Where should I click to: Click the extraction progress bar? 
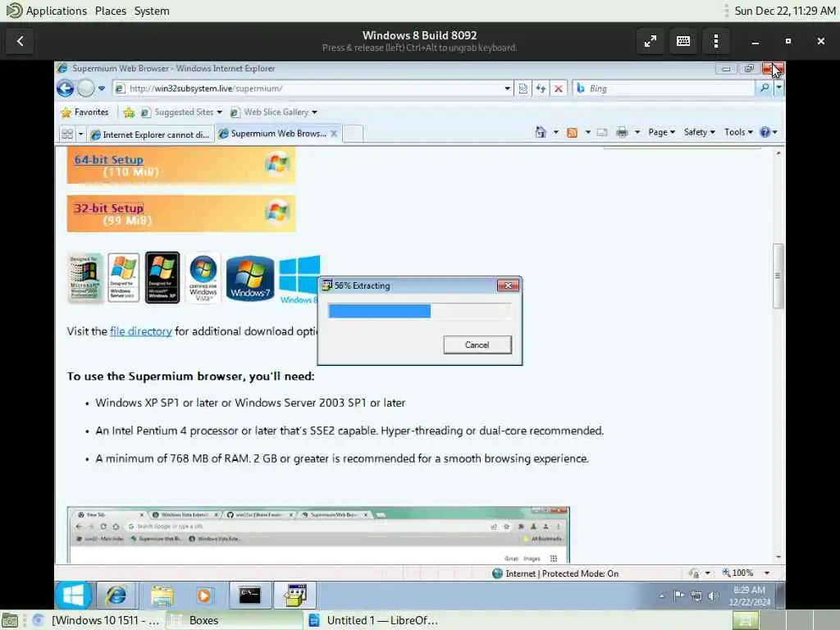419,311
